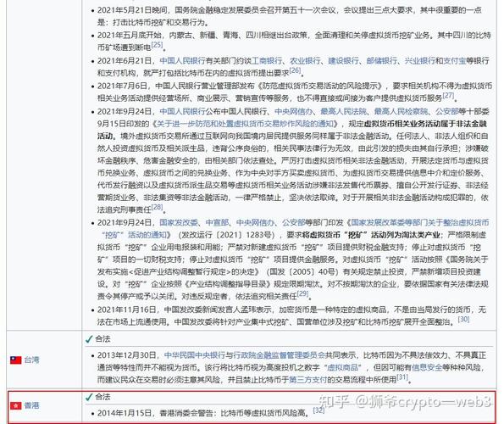Click the text 《产业结构调整指导目录》
This screenshot has width=504, height=424.
coord(229,284)
